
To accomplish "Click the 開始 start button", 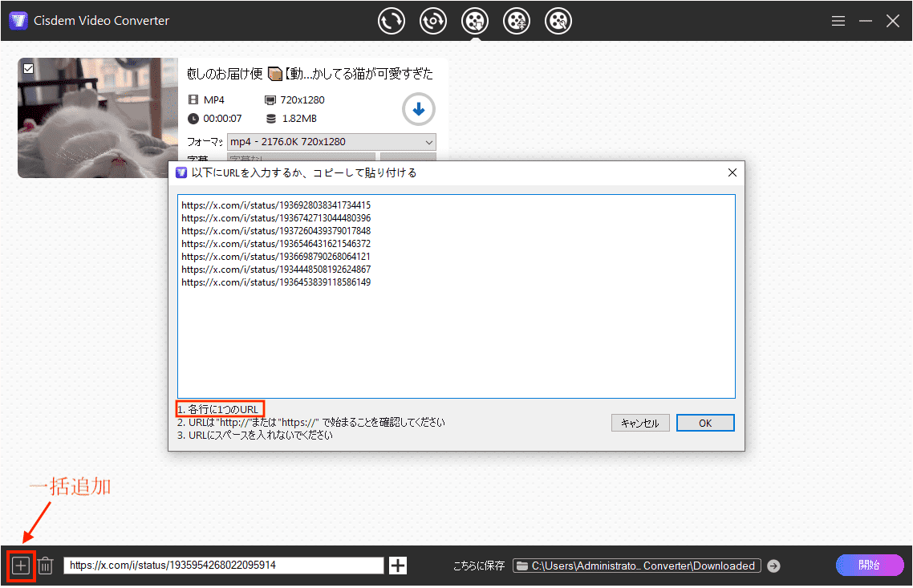I will 870,565.
